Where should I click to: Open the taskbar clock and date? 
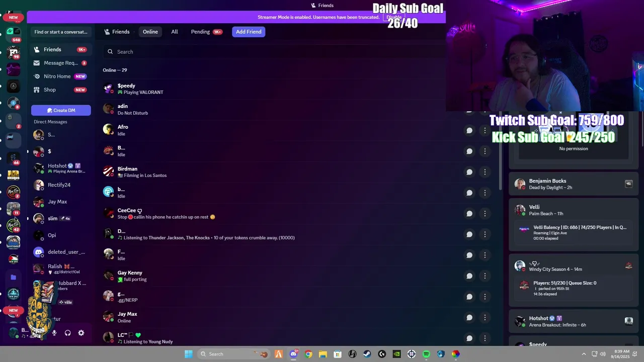pyautogui.click(x=622, y=354)
